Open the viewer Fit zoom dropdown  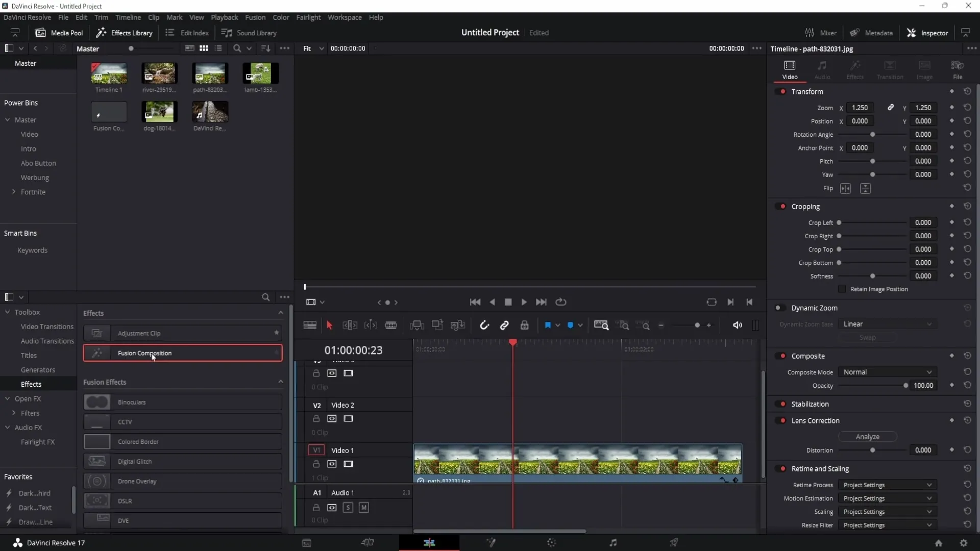pos(313,48)
